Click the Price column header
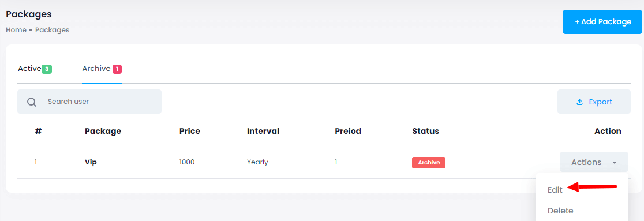Image resolution: width=644 pixels, height=221 pixels. [x=190, y=132]
